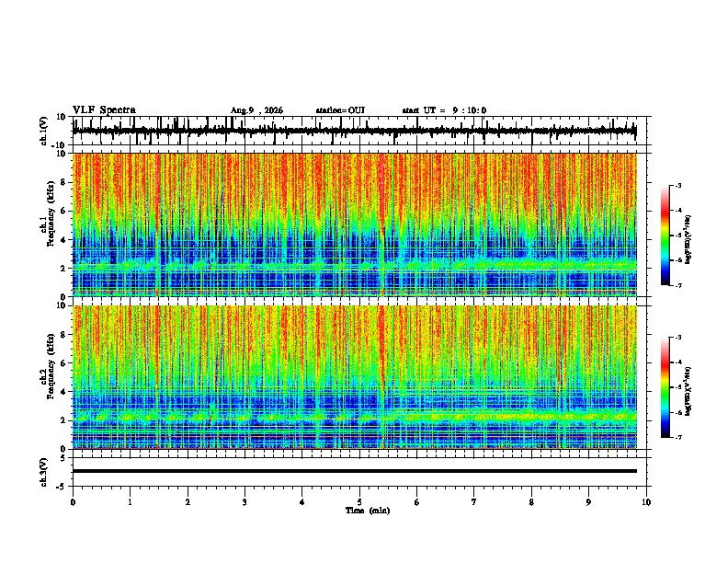The width and height of the screenshot is (728, 563).
Task: Click the "-3" tick on ch.1 colorbar
Action: pos(678,186)
